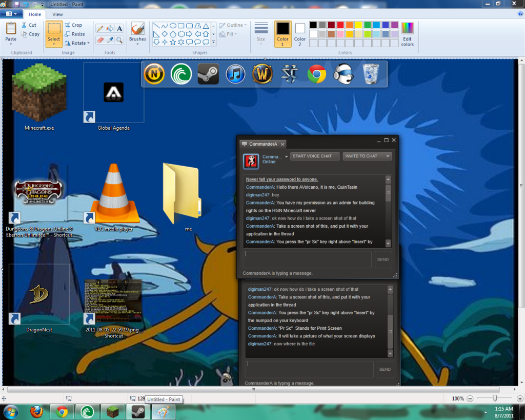Open the Paint application menu
This screenshot has width=525, height=420.
tap(11, 14)
